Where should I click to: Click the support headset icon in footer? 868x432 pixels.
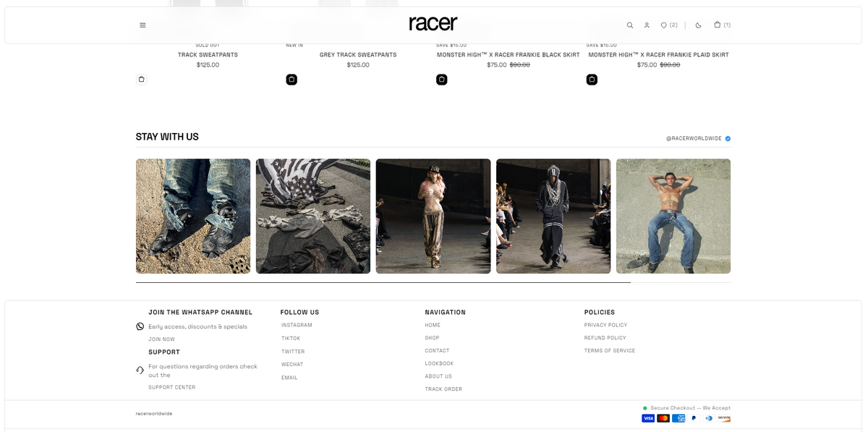coord(140,370)
